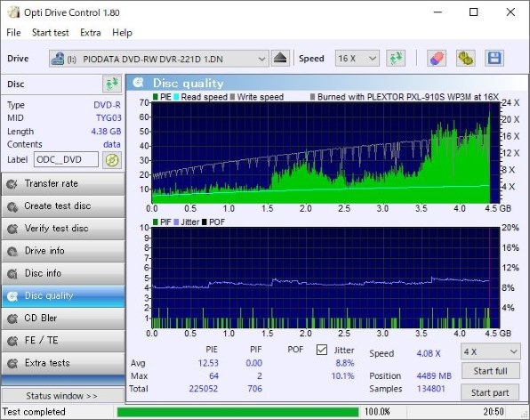The width and height of the screenshot is (530, 420).
Task: Save results with the floppy disk icon
Action: pos(494,59)
